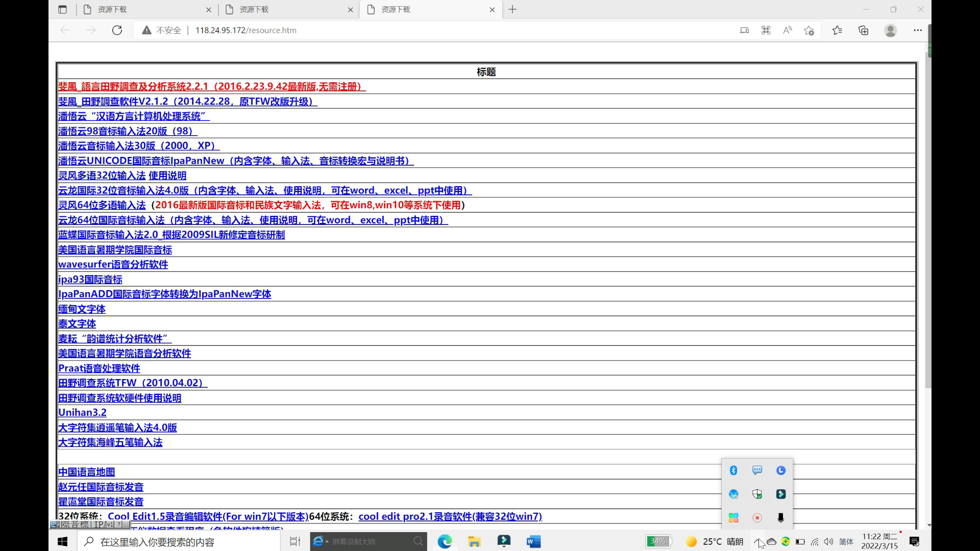Open the 屏幕录制大师 taskbar window
The height and width of the screenshot is (551, 980).
click(368, 541)
